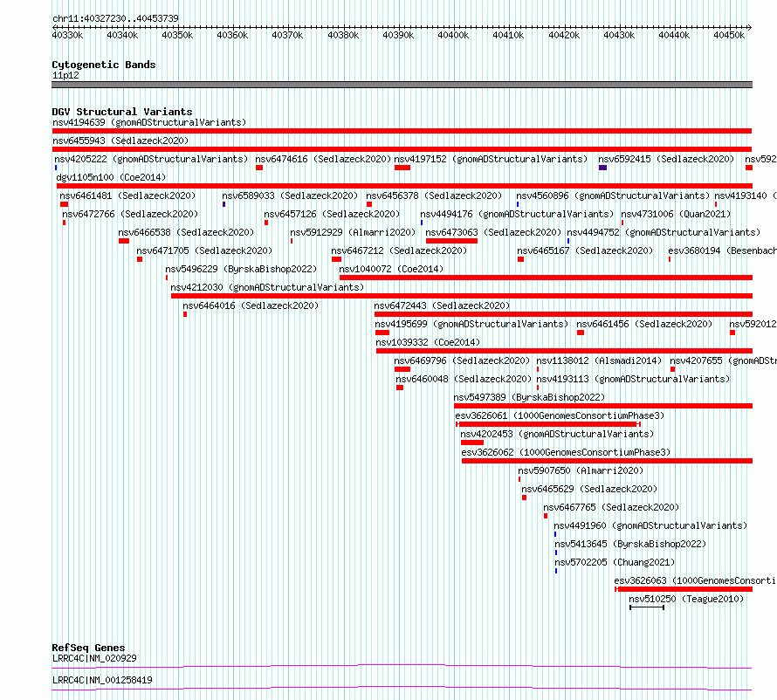This screenshot has width=777, height=700.
Task: Click the nsv6460048 variant label
Action: [464, 379]
